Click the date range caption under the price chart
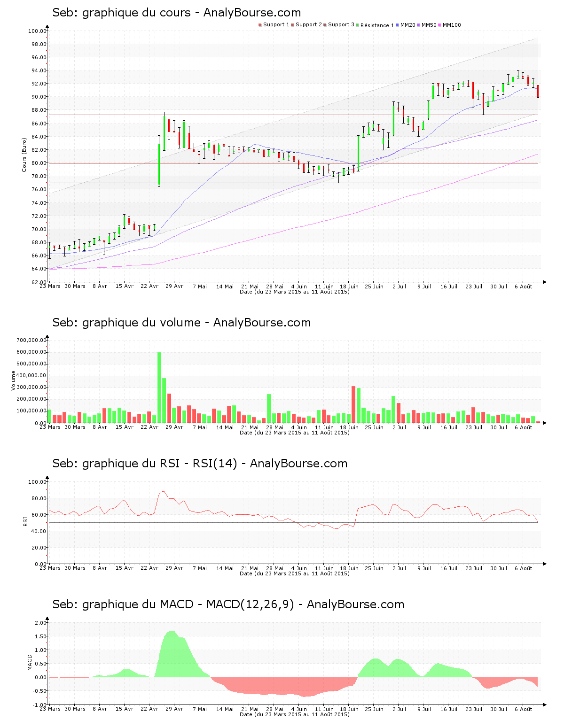Screen dimensions: 564x728 [295, 292]
